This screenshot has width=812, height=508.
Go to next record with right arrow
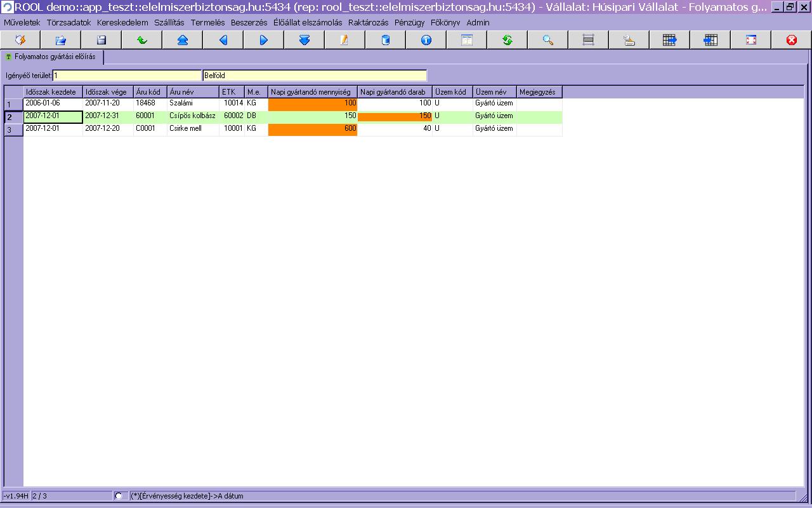264,40
